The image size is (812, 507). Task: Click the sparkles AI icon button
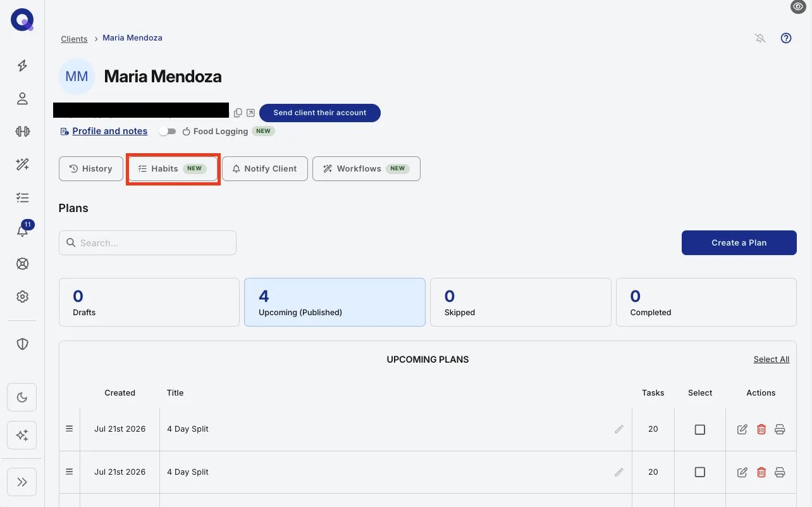coord(22,435)
